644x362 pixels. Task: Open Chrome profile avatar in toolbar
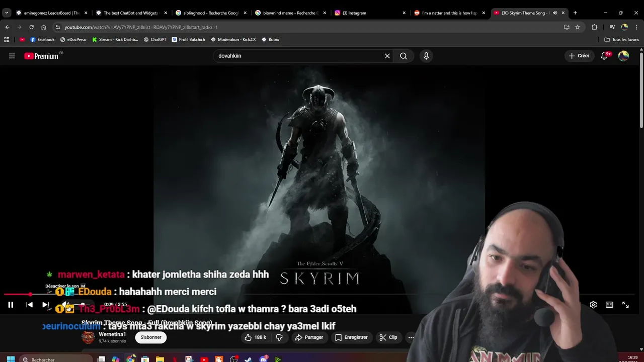[624, 27]
